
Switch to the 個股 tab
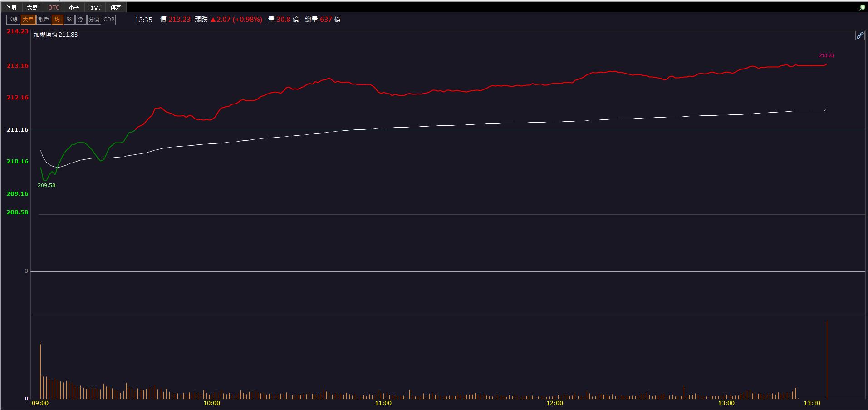click(x=12, y=8)
